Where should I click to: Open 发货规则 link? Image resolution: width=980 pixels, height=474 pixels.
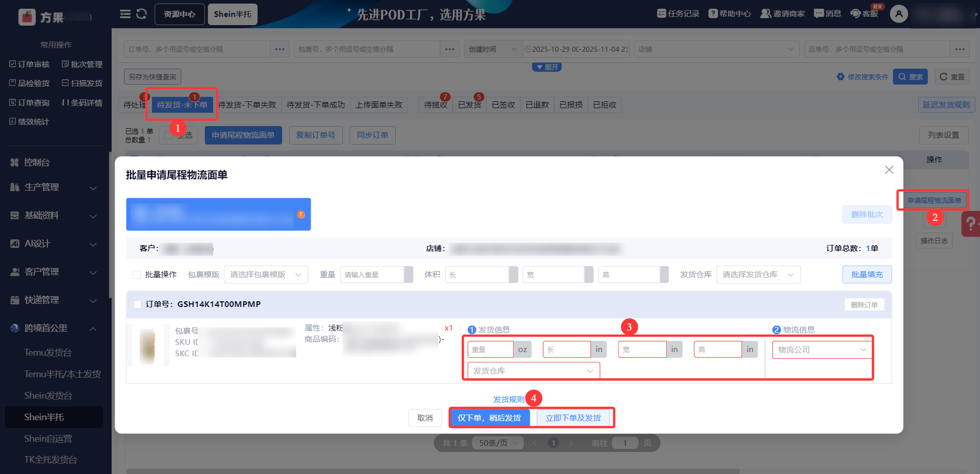click(x=509, y=399)
